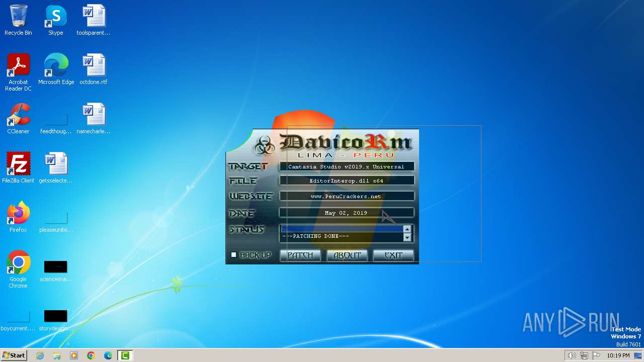The image size is (644, 362).
Task: Click the Target field Camtasia Studio text
Action: [x=346, y=166]
